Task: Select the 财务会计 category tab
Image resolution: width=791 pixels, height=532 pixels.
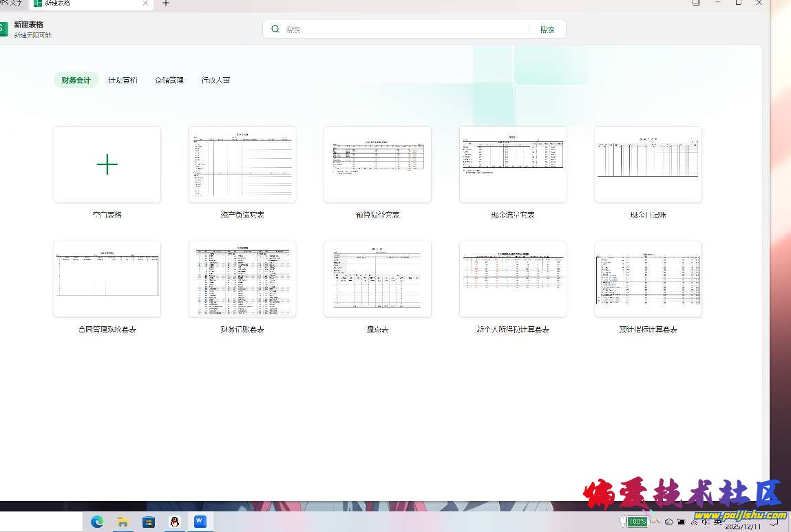Action: pos(76,80)
